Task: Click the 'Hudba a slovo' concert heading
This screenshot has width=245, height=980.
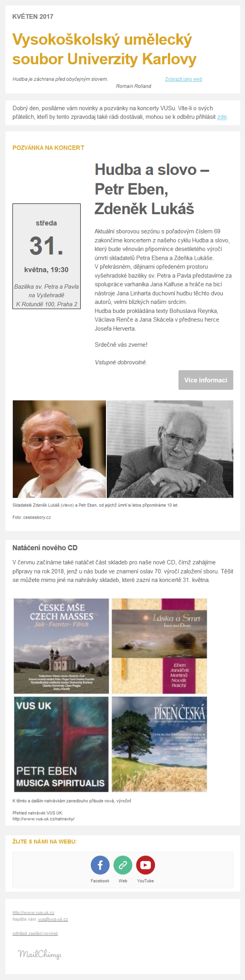Action: [152, 189]
